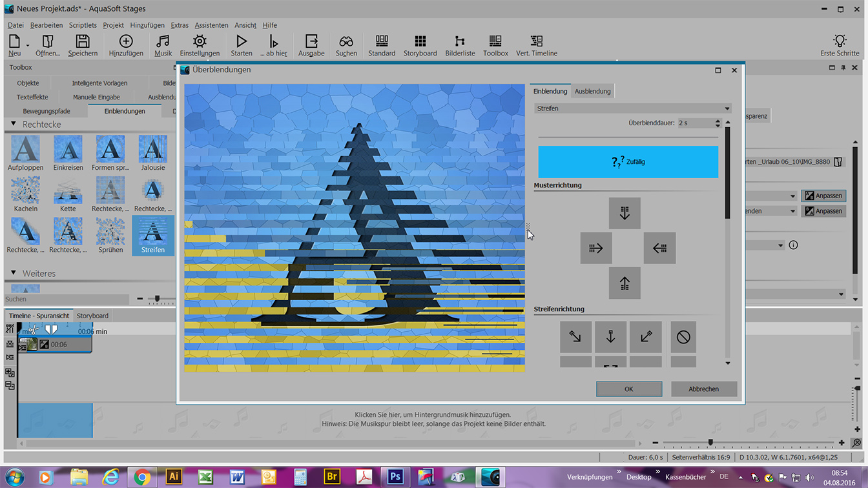Open the Streifen transition dropdown
The image size is (868, 488).
[632, 108]
